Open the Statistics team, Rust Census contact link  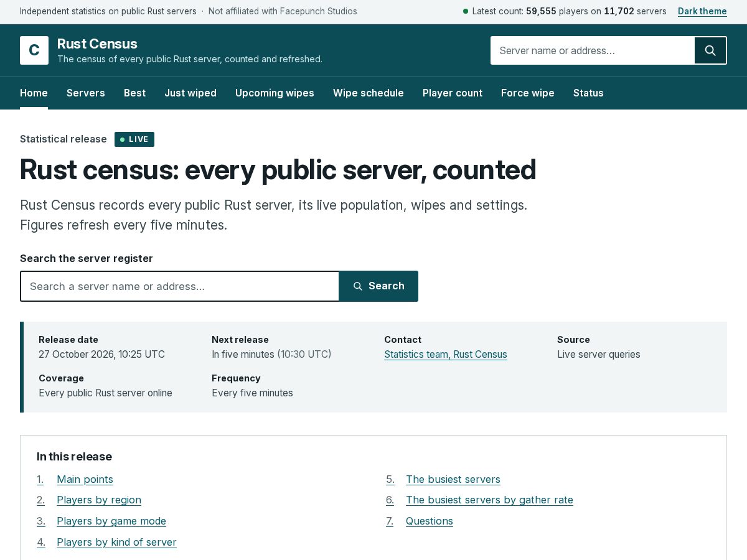click(x=446, y=355)
